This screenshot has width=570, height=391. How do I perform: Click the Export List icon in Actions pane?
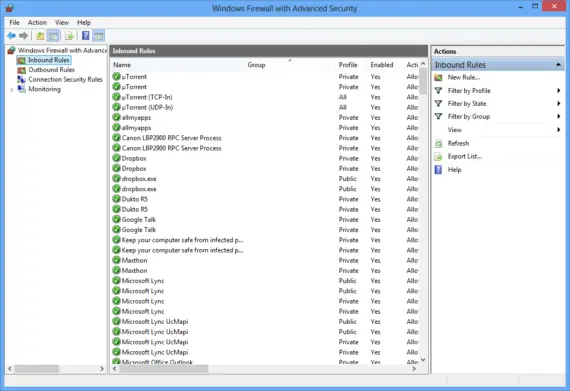pyautogui.click(x=438, y=156)
